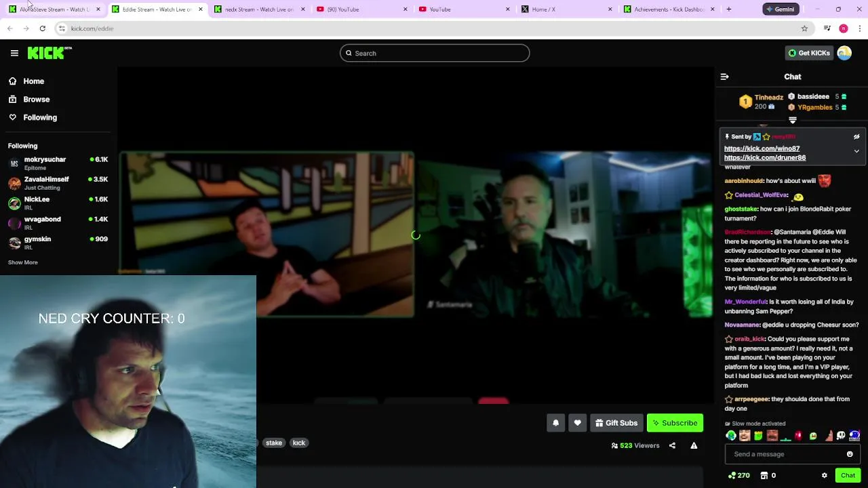Select the kick tag

[x=299, y=443]
